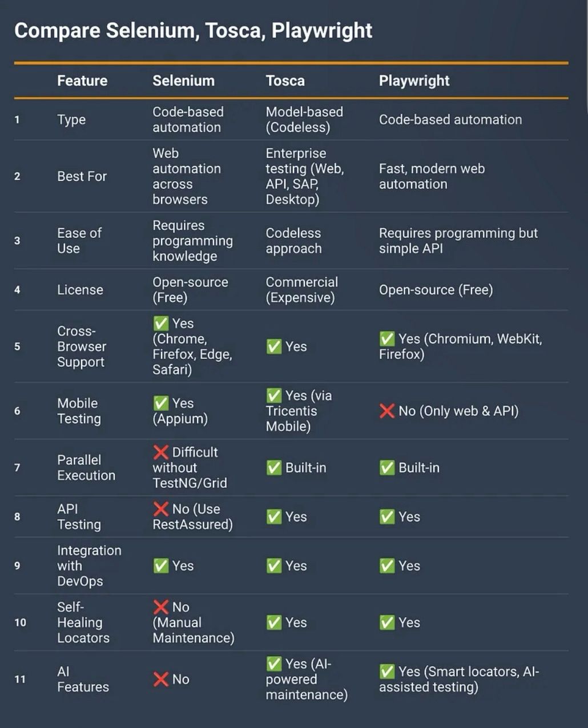Image resolution: width=588 pixels, height=728 pixels.
Task: Click green check beside 'Yes (via Tricentis Mobile)'
Action: coord(274,395)
